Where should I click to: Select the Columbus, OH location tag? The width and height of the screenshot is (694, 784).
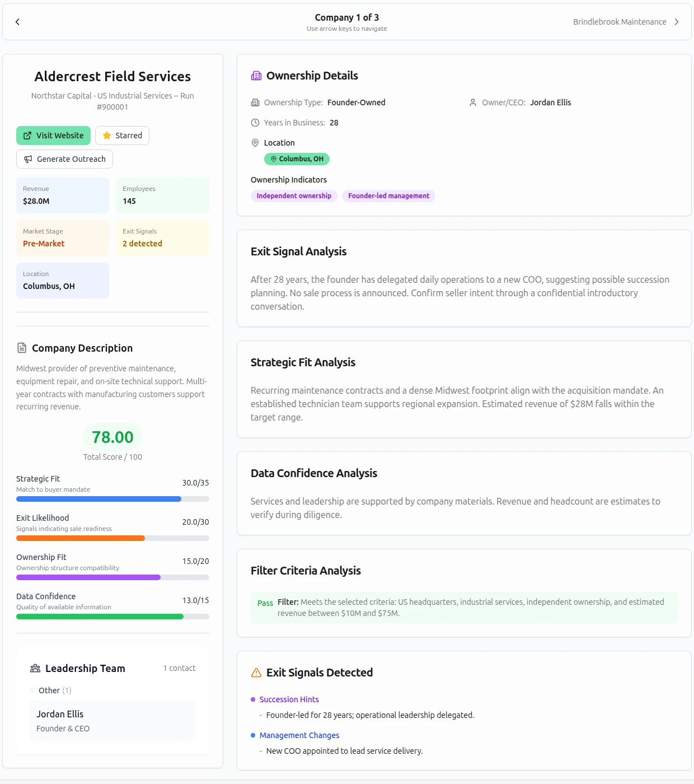coord(297,159)
